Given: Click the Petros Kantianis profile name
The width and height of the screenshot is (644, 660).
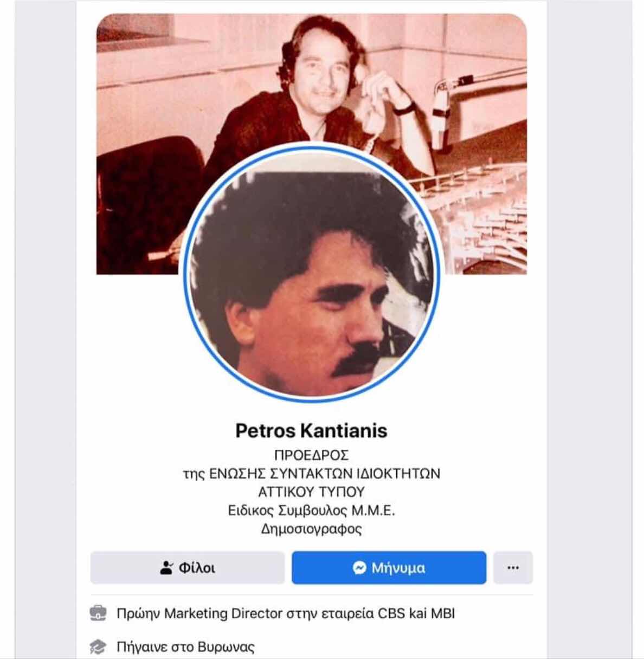Looking at the screenshot, I should coord(312,430).
